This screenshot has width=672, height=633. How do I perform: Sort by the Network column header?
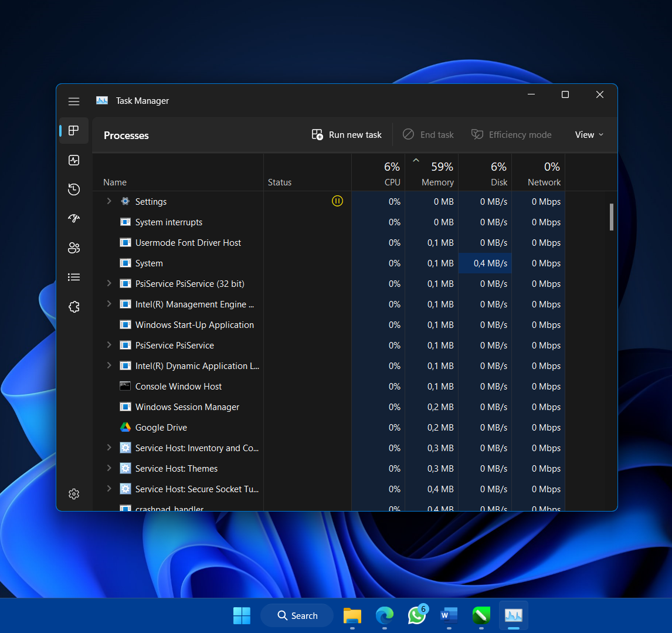point(538,172)
